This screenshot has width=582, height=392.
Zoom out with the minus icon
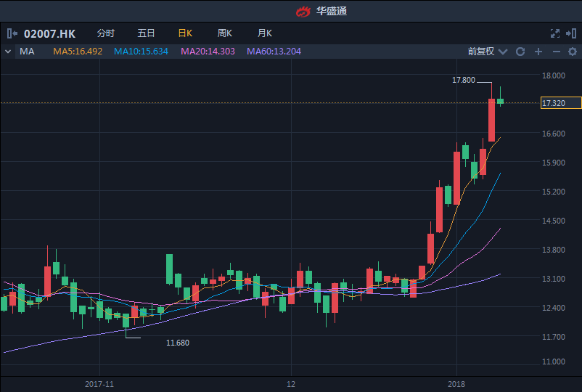pyautogui.click(x=557, y=52)
